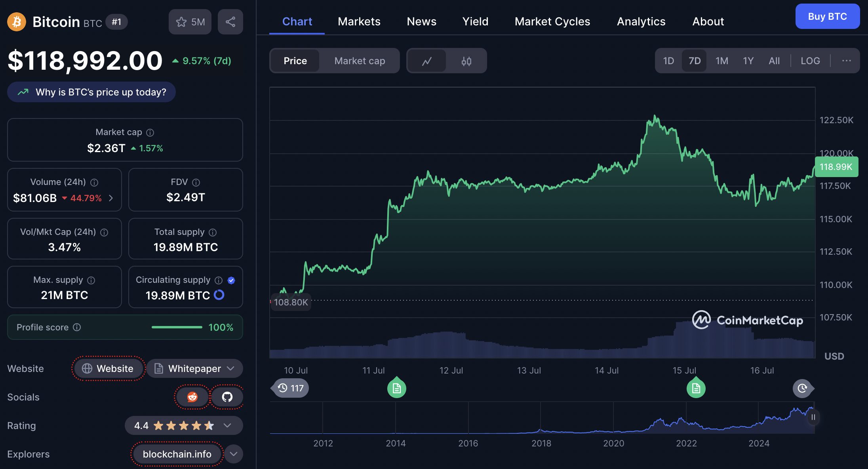The height and width of the screenshot is (469, 868).
Task: Open the Markets tab
Action: click(x=359, y=21)
